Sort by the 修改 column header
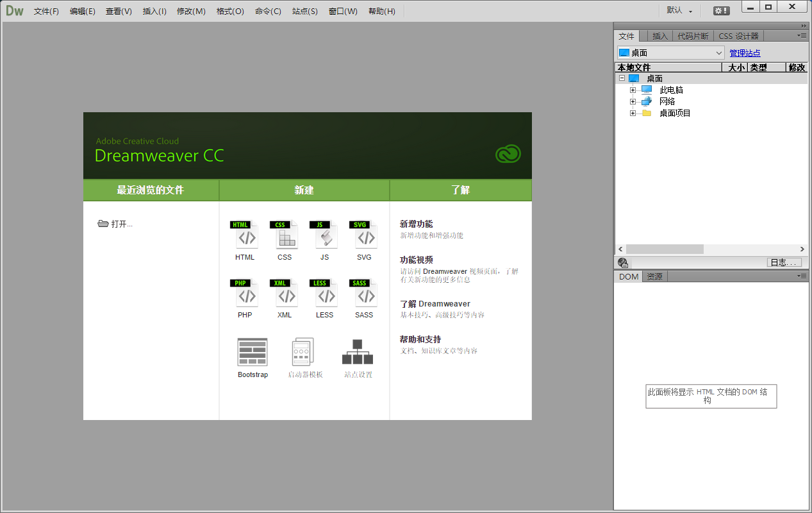The width and height of the screenshot is (812, 513). click(797, 67)
